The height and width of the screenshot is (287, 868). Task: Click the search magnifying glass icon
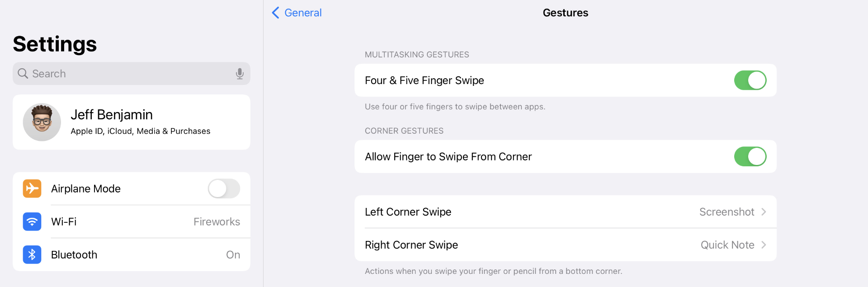[23, 74]
